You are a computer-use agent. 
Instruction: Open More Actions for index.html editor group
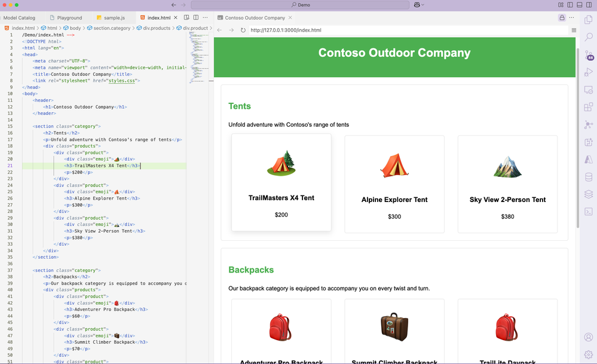pyautogui.click(x=205, y=17)
